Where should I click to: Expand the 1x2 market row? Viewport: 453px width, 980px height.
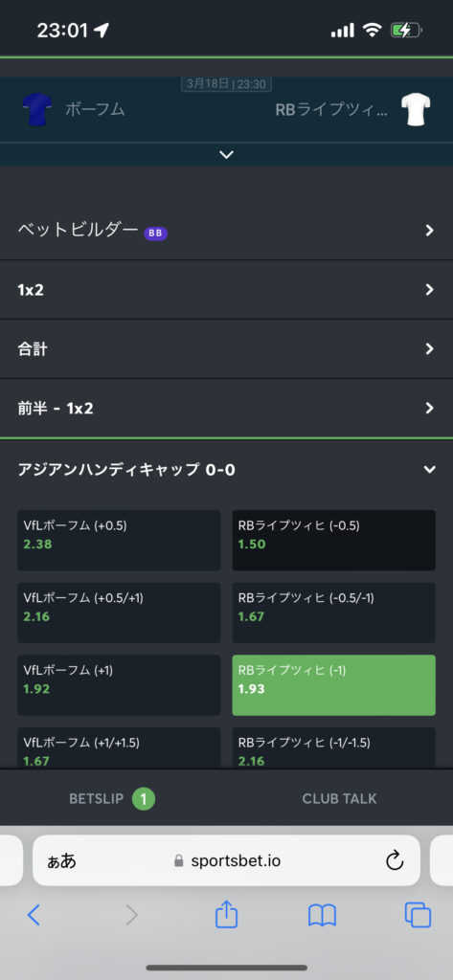pyautogui.click(x=226, y=289)
